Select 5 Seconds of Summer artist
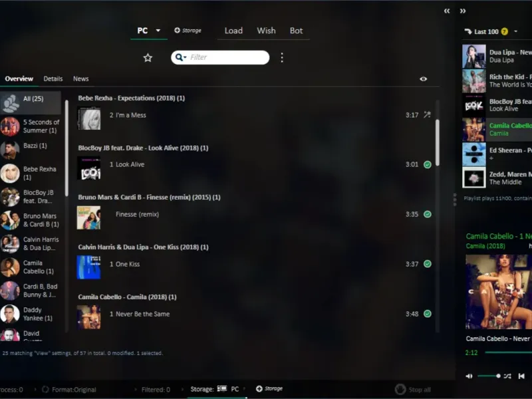This screenshot has width=532, height=399. (31, 126)
